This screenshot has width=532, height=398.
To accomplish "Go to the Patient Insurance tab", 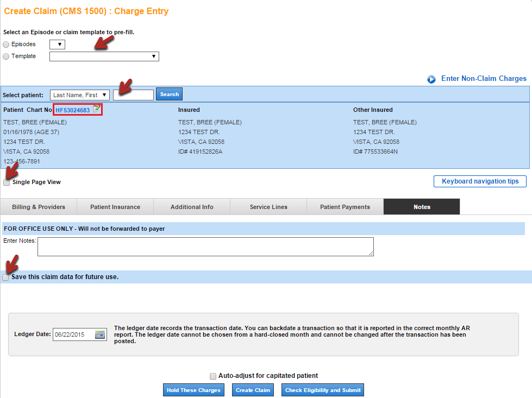I will point(115,207).
